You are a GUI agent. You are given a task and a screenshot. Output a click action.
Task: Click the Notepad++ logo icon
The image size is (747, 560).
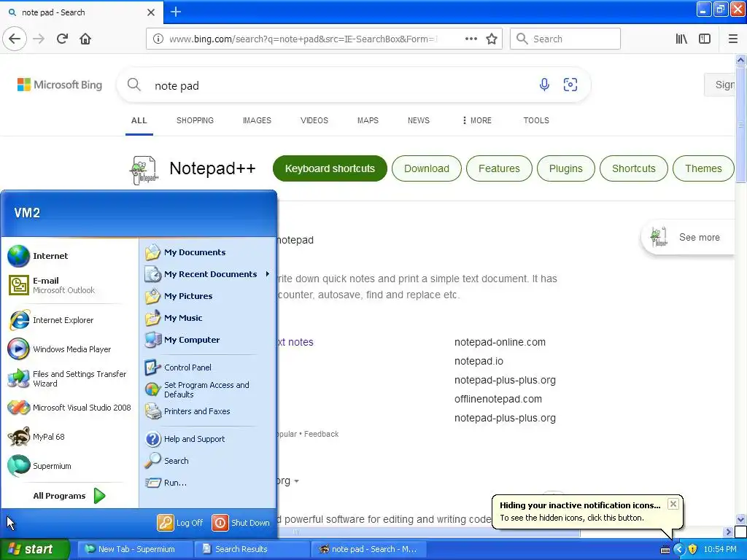[144, 170]
